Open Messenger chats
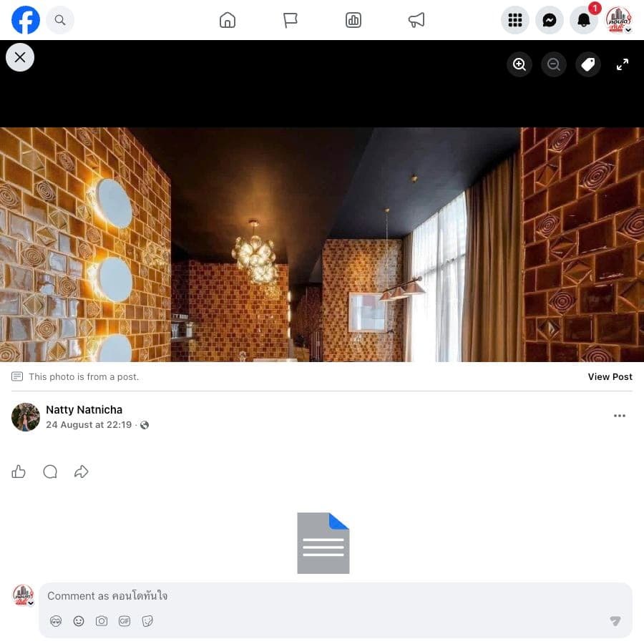Screen dimensions: 644x644 (x=550, y=20)
